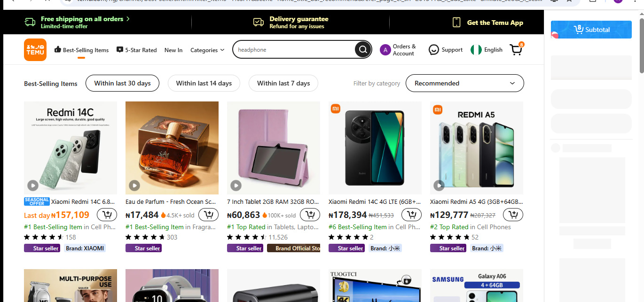The height and width of the screenshot is (302, 644).
Task: Play video on Redmi A5 thumbnail
Action: click(x=439, y=186)
